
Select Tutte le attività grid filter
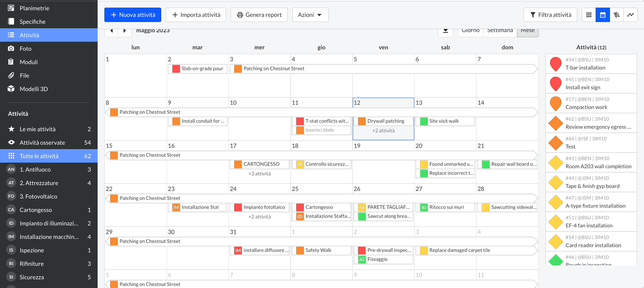pos(49,156)
